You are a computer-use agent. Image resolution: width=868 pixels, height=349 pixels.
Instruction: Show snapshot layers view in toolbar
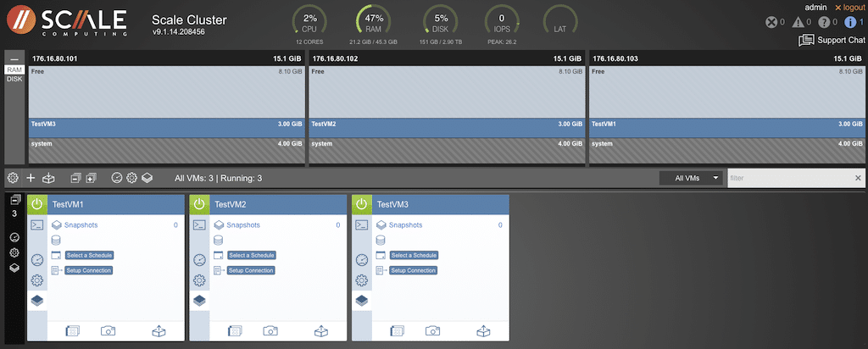point(147,178)
